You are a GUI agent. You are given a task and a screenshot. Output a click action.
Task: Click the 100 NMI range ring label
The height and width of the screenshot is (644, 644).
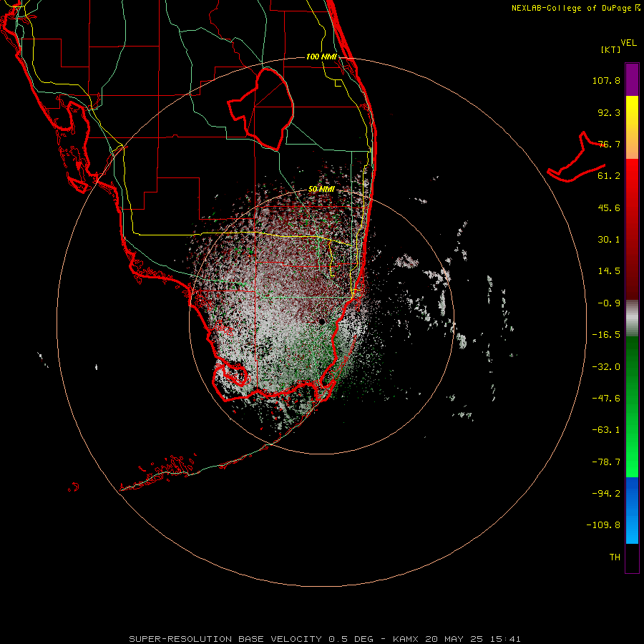[x=321, y=57]
